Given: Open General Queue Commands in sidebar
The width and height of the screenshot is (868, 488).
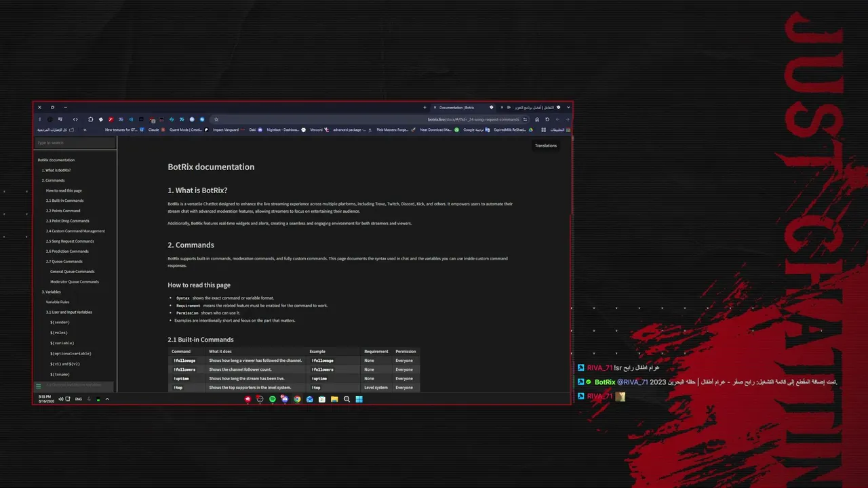Looking at the screenshot, I should 72,272.
